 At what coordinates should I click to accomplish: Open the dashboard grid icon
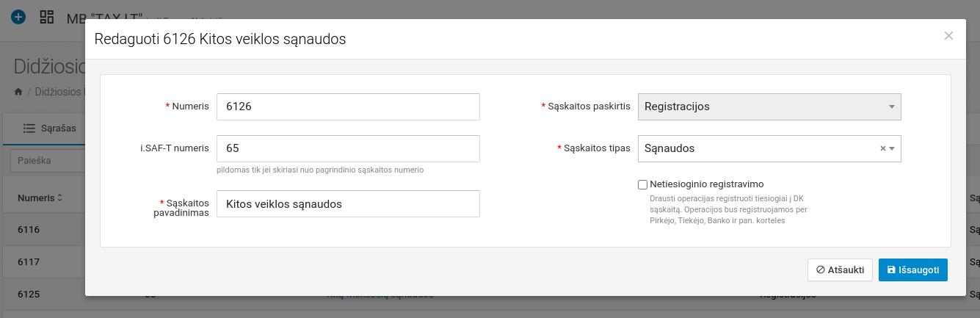pyautogui.click(x=47, y=16)
